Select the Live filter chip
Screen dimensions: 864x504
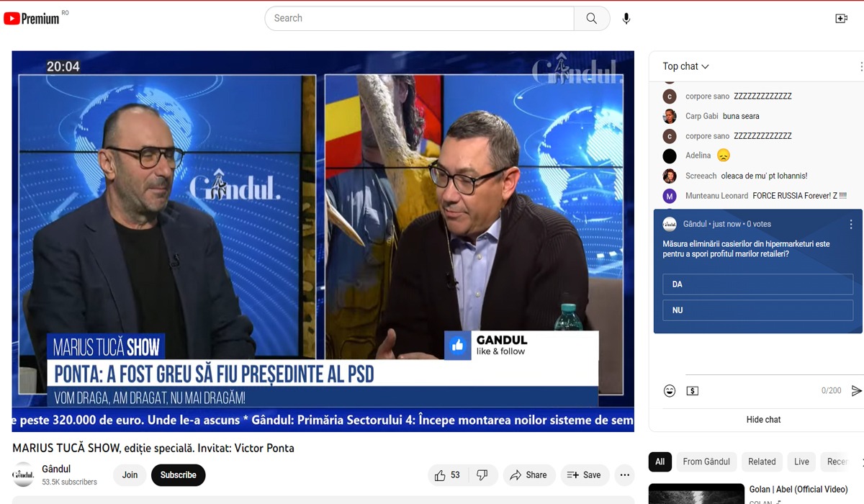click(x=801, y=462)
